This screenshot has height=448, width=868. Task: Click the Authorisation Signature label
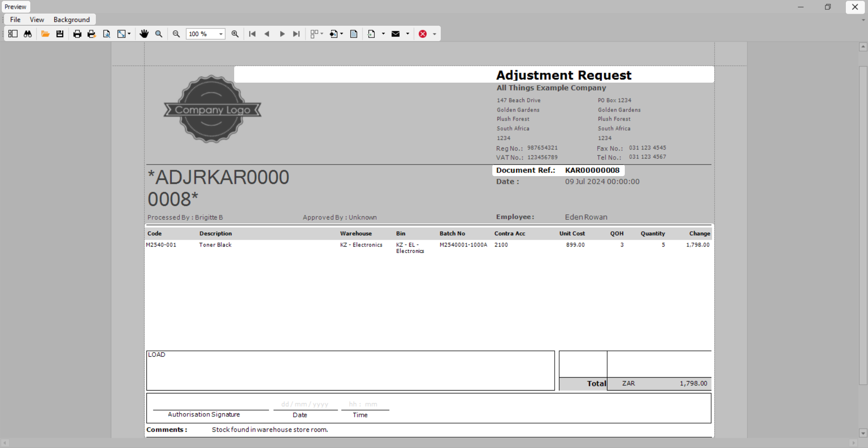(204, 415)
